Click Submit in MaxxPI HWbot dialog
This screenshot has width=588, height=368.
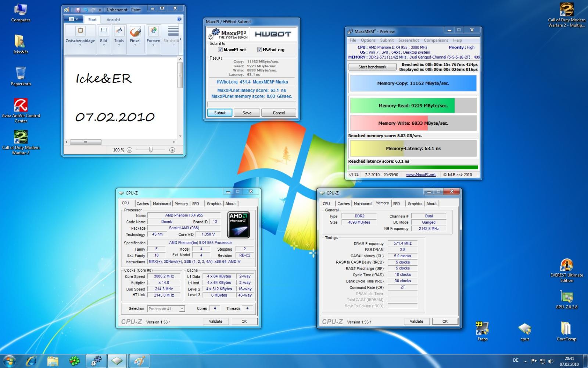click(220, 113)
